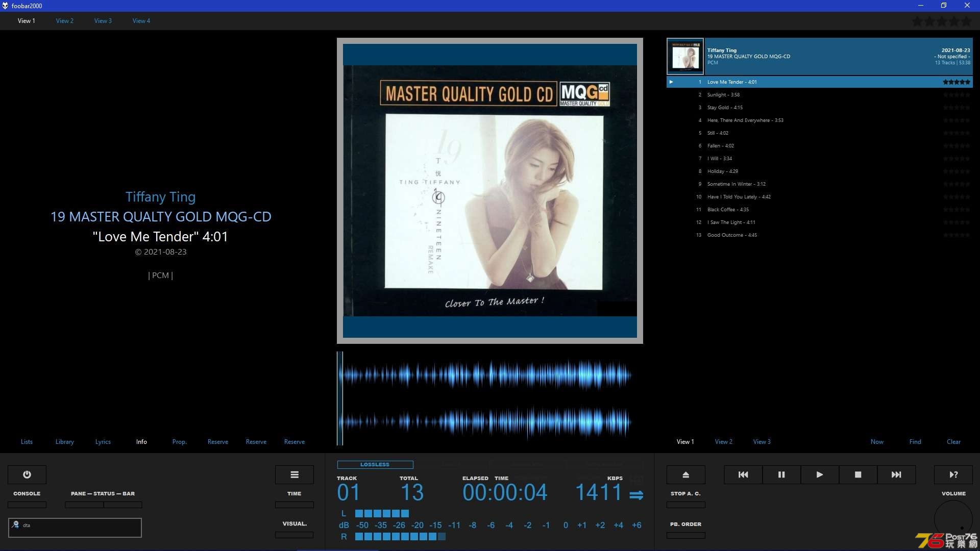Click the random play question-mark button

tap(953, 474)
